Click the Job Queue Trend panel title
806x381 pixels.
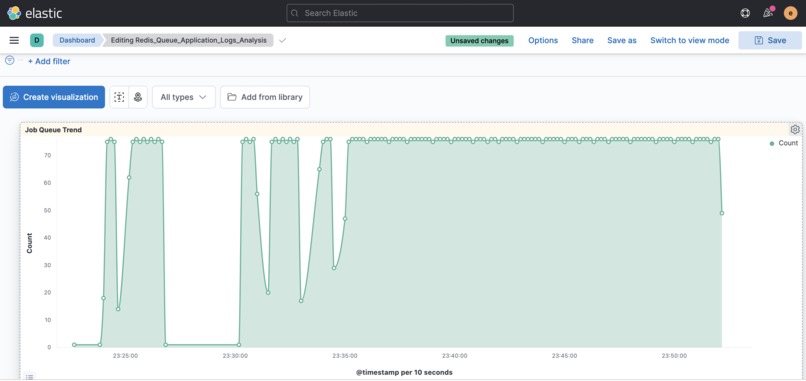(53, 130)
